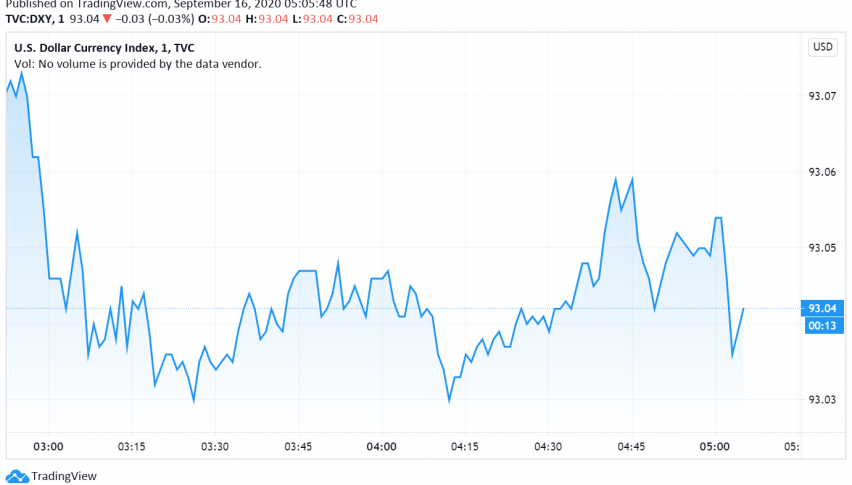
Task: Click the H:93.04 high value
Action: pos(266,19)
